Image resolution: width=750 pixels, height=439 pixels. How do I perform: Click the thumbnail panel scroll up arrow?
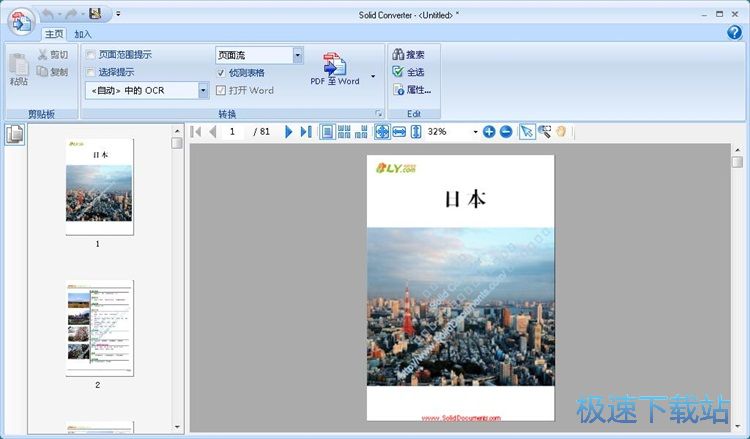(177, 131)
